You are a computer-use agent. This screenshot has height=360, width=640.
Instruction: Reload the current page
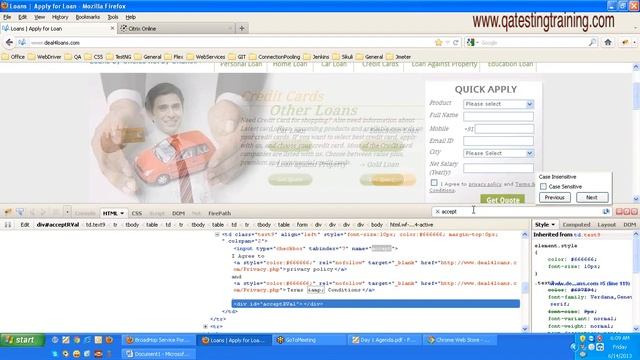coord(456,42)
